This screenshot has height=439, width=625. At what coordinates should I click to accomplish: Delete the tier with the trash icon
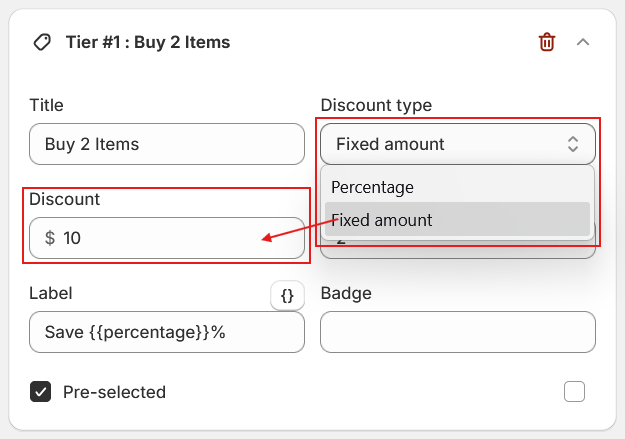(x=546, y=42)
